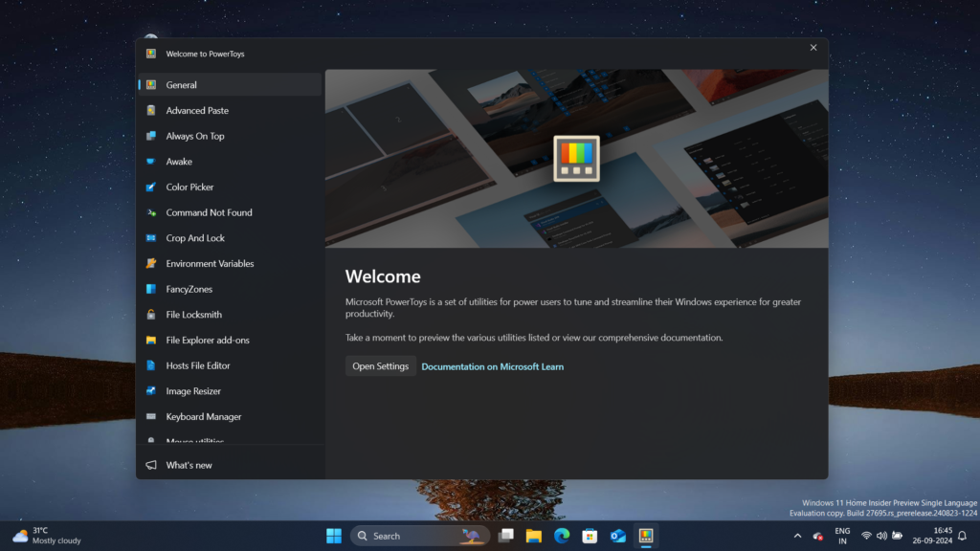Click the PowerToys taskbar button
Image resolution: width=980 pixels, height=551 pixels.
pyautogui.click(x=646, y=536)
